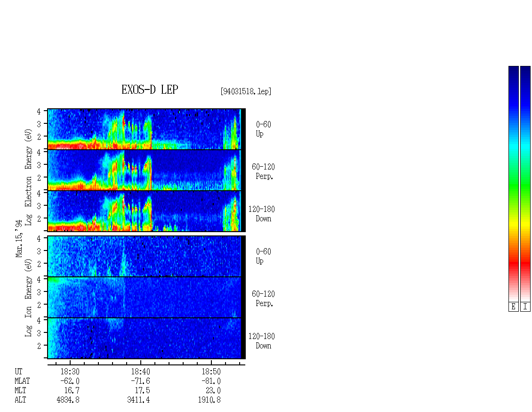Click the MLAT value -71.6
The image size is (532, 412).
pyautogui.click(x=140, y=381)
